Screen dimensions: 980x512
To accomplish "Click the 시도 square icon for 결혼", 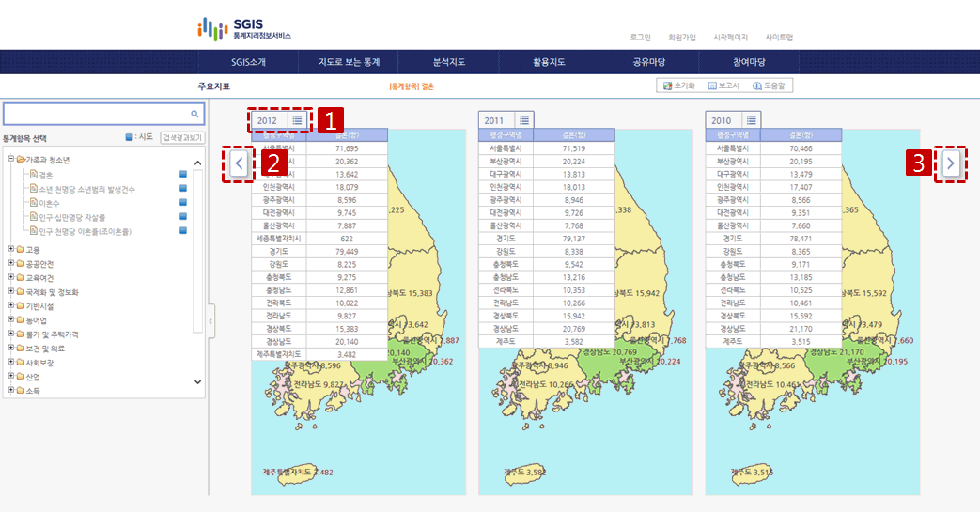I will (183, 175).
